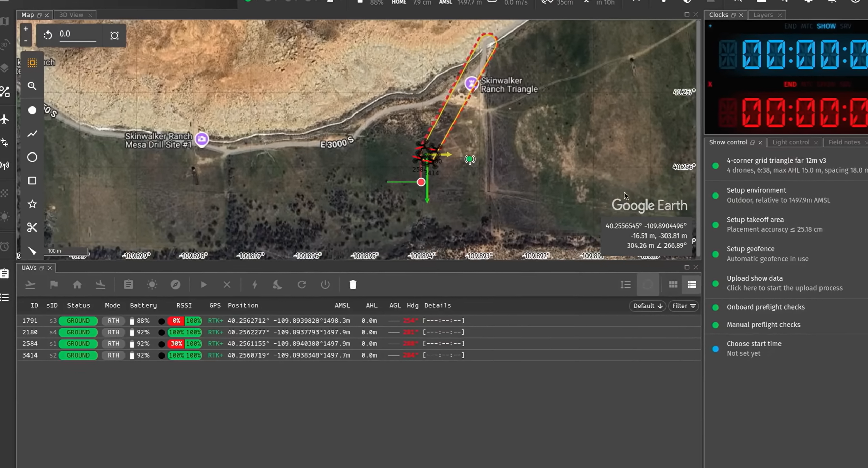Fit all features in map view
This screenshot has height=468, width=868.
115,36
